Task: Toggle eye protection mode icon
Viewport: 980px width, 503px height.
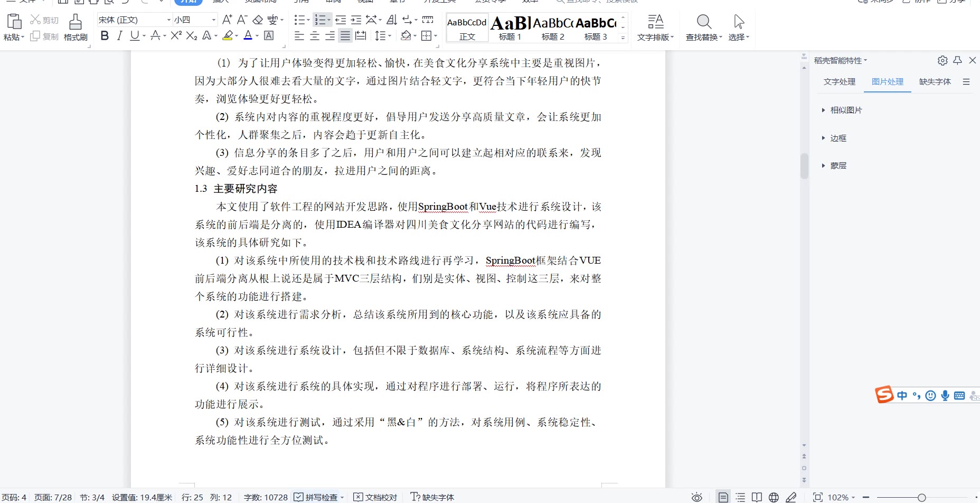Action: click(697, 497)
